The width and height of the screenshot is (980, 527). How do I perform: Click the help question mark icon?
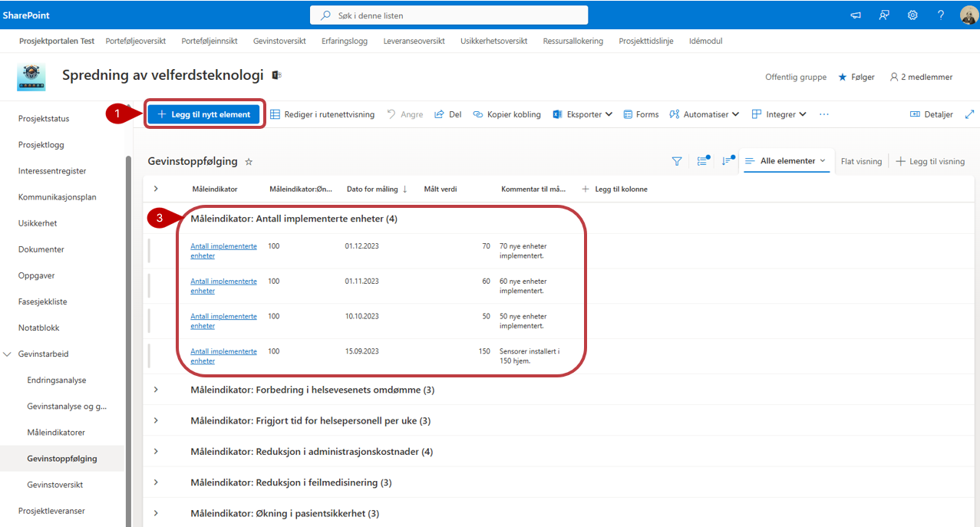[x=941, y=15]
